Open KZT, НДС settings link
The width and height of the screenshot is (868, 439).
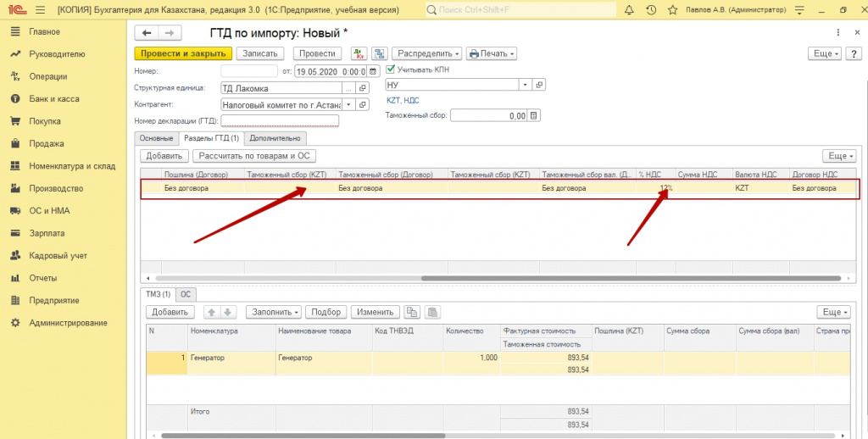(x=403, y=100)
